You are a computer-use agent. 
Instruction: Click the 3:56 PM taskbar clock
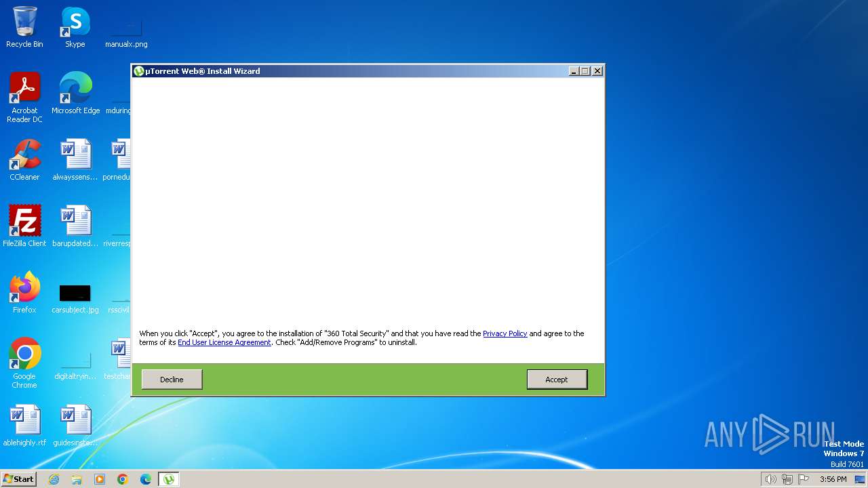pyautogui.click(x=833, y=479)
